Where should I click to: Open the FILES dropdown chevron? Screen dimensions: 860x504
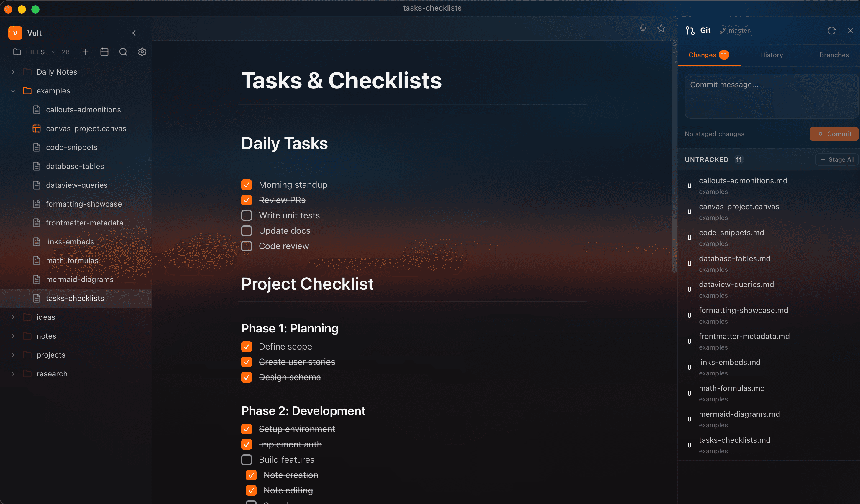pos(54,52)
